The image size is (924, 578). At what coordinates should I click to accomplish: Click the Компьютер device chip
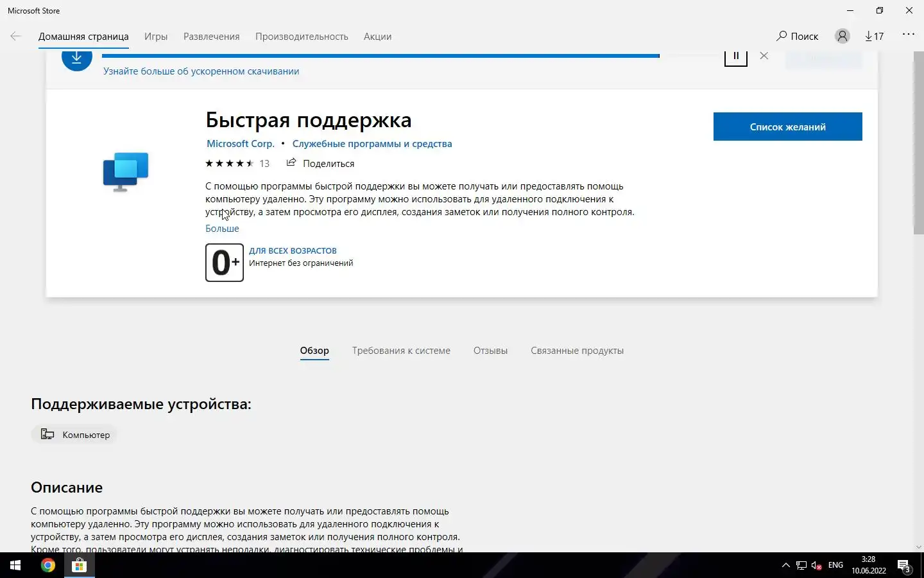[x=74, y=435]
